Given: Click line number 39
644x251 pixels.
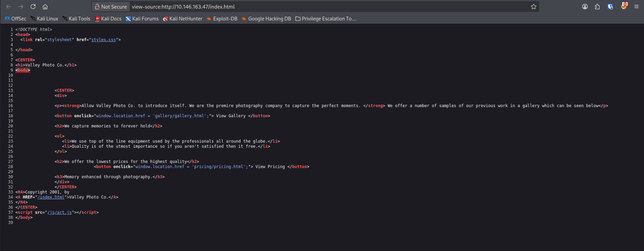Looking at the screenshot, I should tap(10, 223).
